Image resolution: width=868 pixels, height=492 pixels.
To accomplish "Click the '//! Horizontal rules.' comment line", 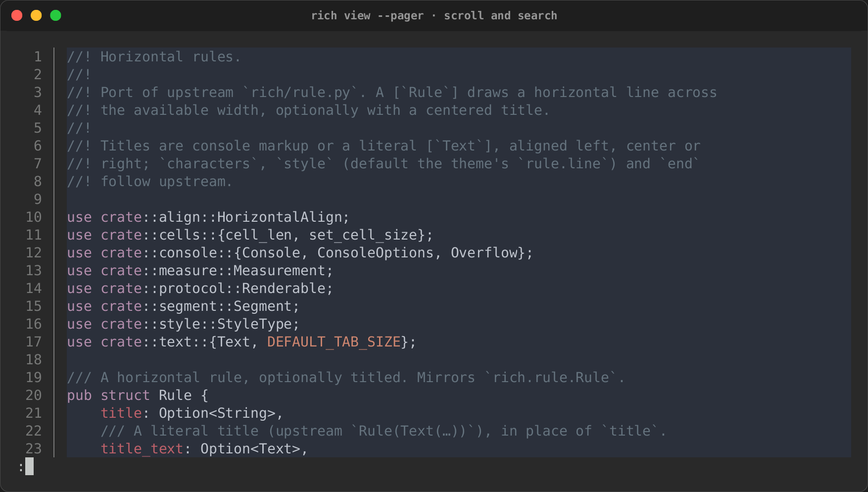I will (x=154, y=57).
